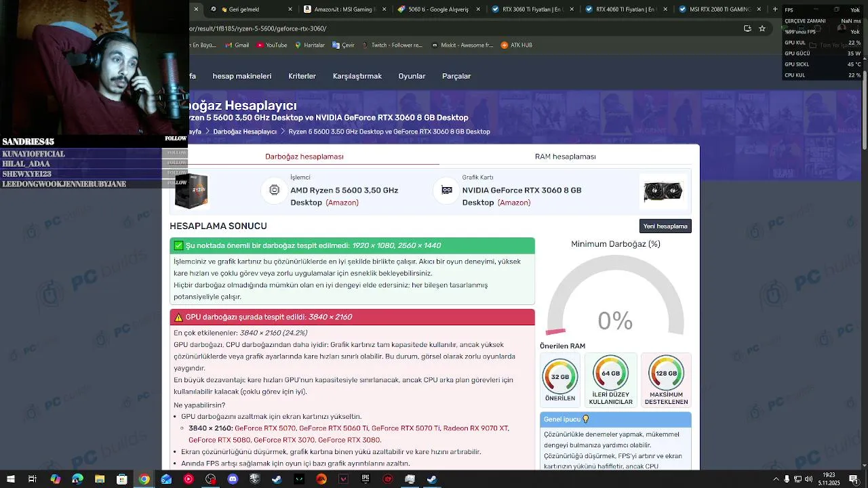Open the Mixkit bookmark
The image size is (868, 488).
[x=460, y=45]
